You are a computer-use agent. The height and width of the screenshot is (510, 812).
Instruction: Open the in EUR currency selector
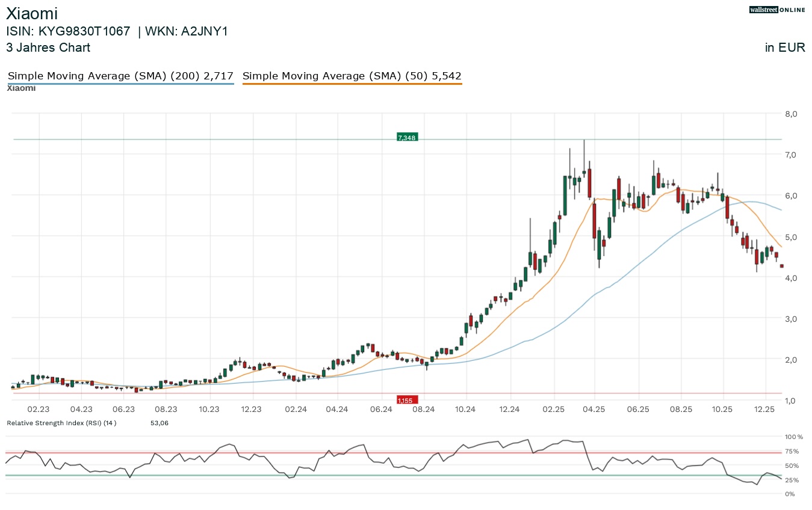[785, 48]
